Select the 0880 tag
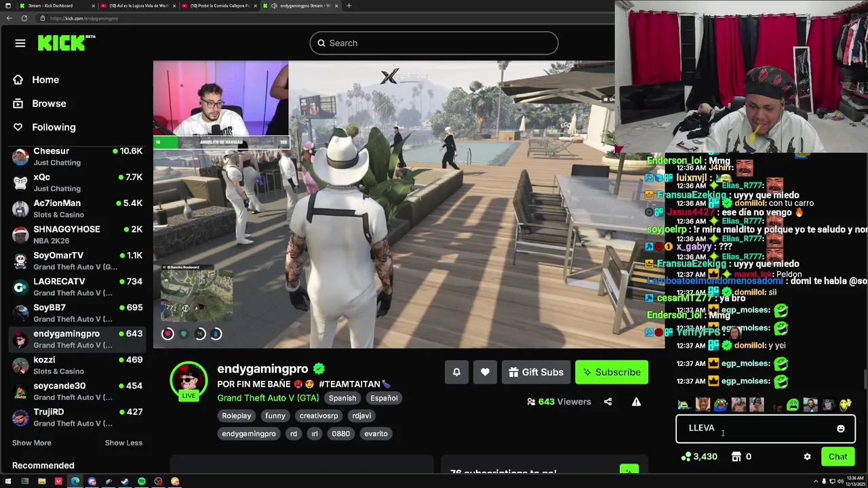 coord(340,434)
